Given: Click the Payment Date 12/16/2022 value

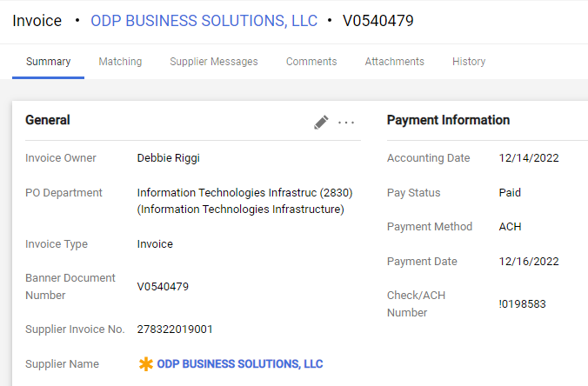Looking at the screenshot, I should click(529, 262).
